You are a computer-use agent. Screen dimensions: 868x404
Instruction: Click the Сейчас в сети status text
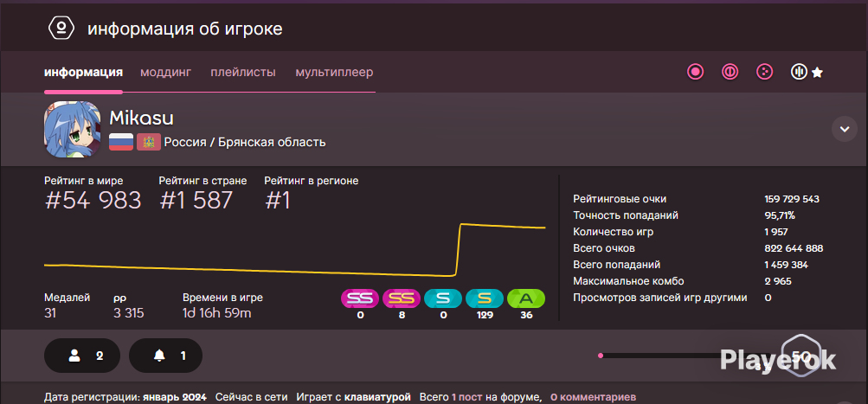point(251,397)
